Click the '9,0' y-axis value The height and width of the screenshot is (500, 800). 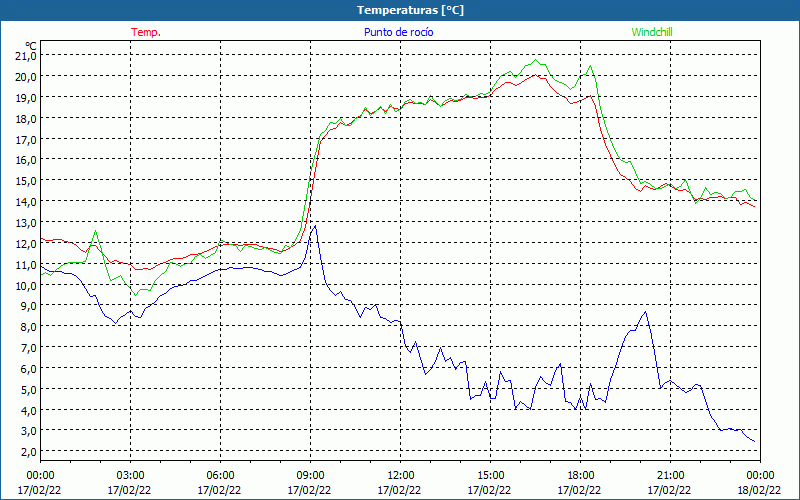29,306
